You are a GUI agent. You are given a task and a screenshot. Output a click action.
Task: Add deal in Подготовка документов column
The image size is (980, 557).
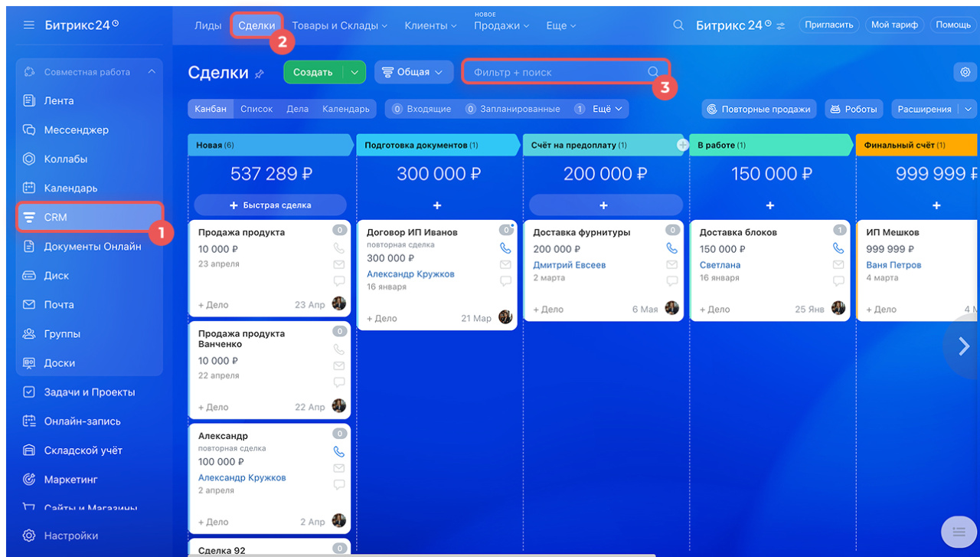tap(437, 205)
